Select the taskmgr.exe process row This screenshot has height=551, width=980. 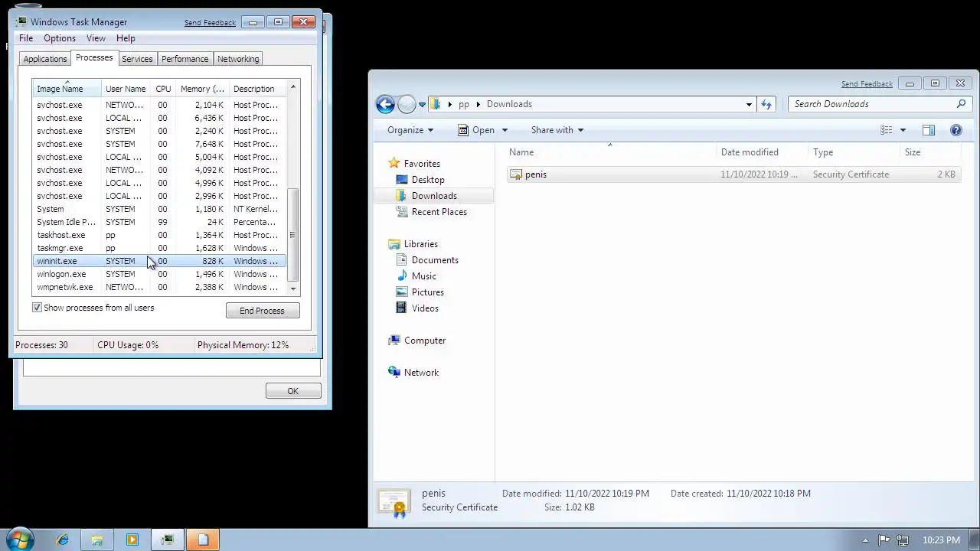click(158, 248)
